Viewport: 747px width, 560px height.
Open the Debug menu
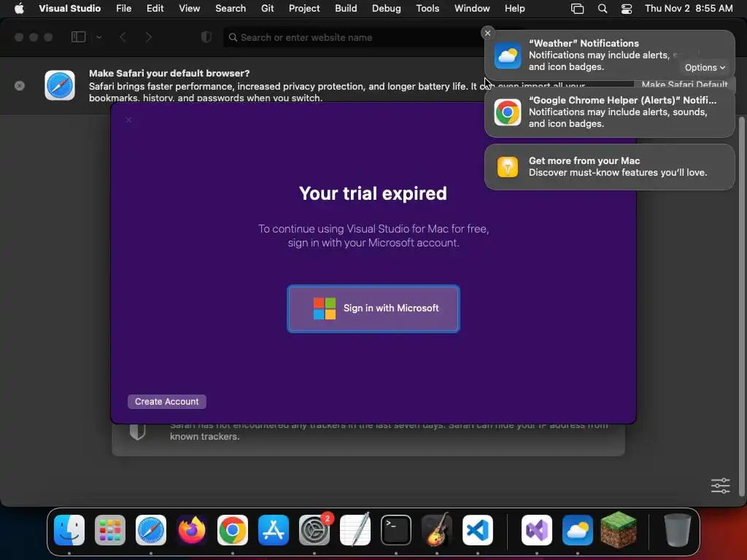[x=387, y=9]
